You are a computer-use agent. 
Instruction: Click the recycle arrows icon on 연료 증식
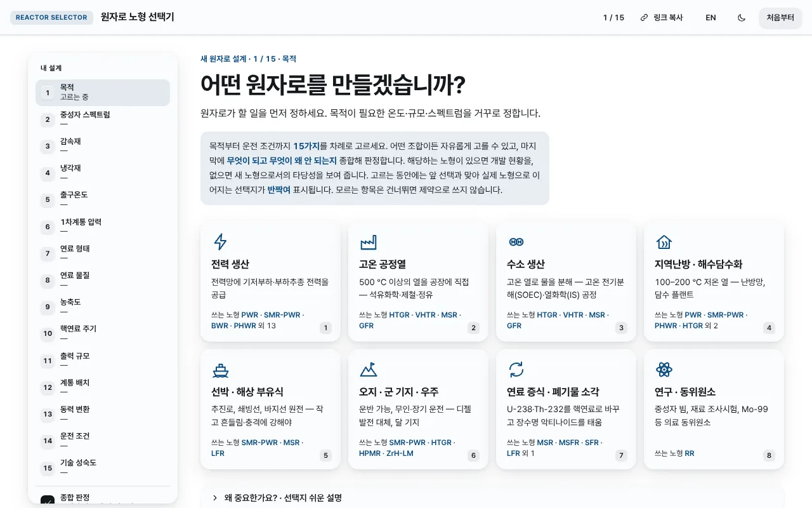516,370
